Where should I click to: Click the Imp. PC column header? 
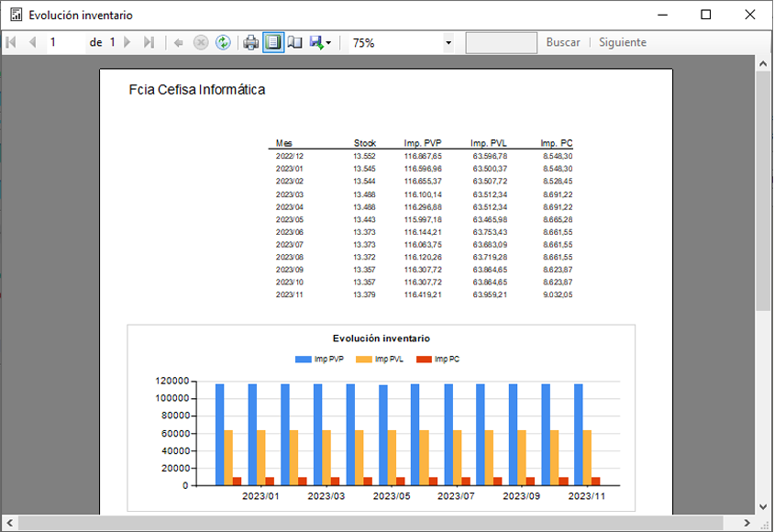click(557, 143)
